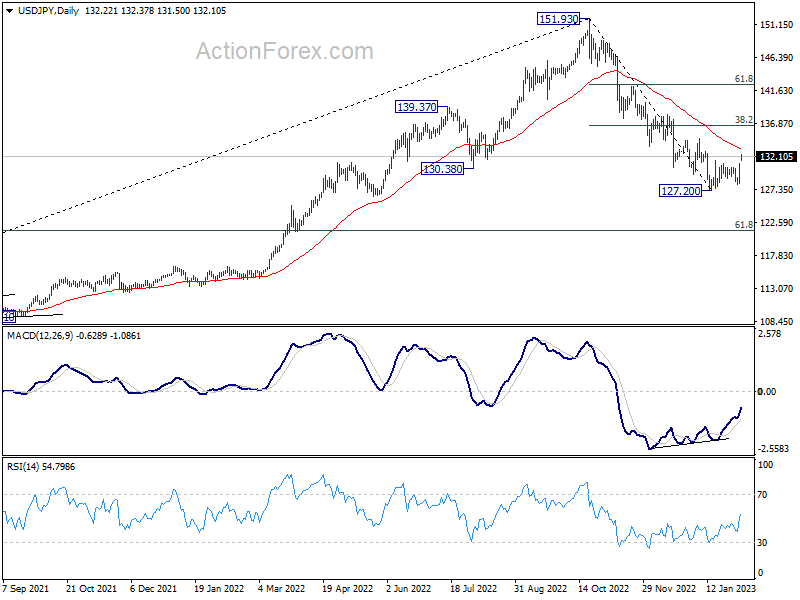Click the current price tag 132.105
This screenshot has width=800, height=600.
(x=777, y=157)
